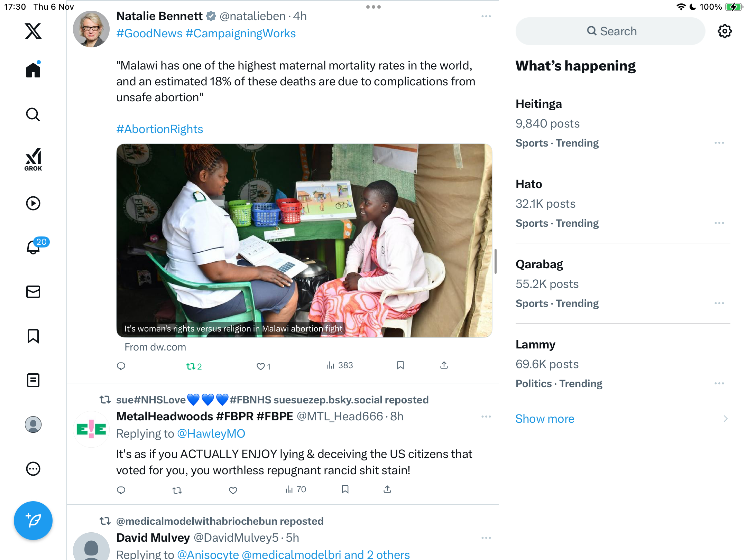Open the Lammy politics trending topic
The height and width of the screenshot is (560, 747).
[535, 345]
